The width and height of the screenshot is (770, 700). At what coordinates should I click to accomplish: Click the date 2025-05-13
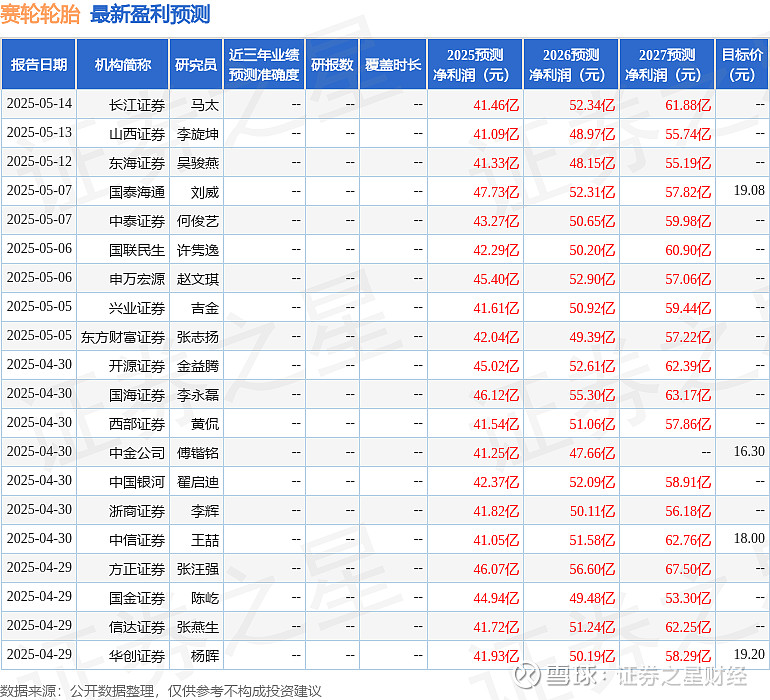tap(39, 132)
